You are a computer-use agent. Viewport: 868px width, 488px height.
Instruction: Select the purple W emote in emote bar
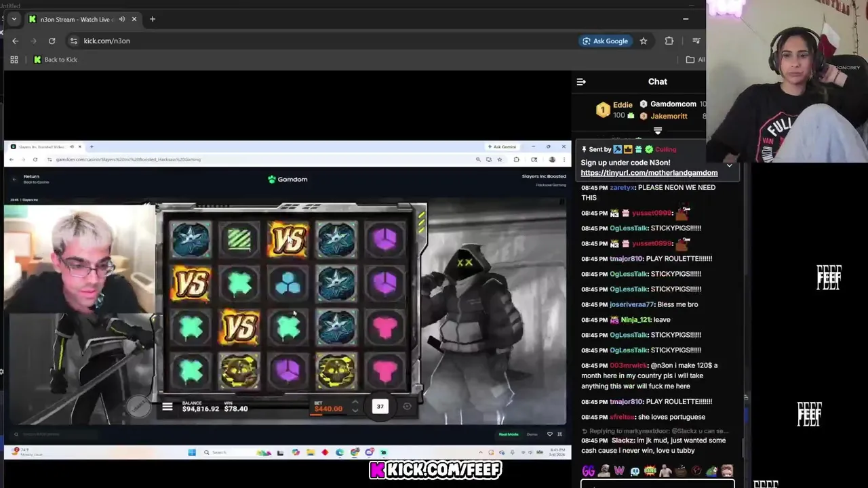[619, 471]
